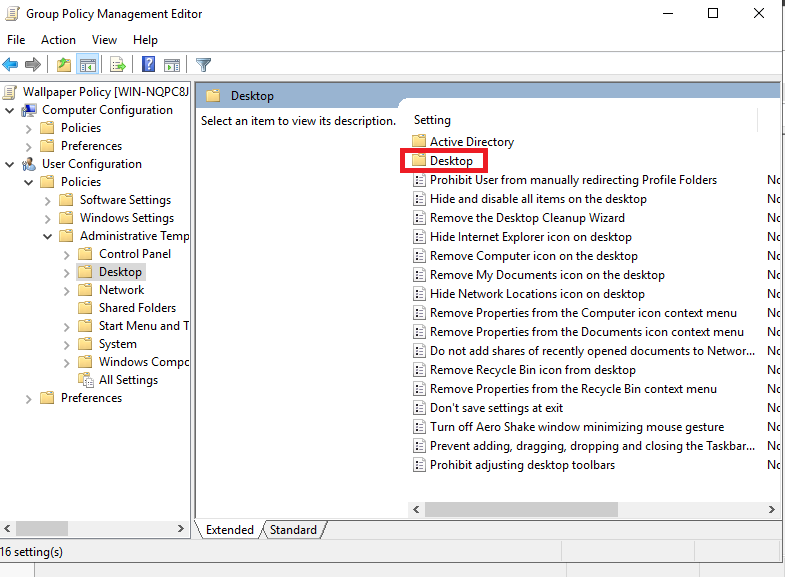Expand the Windows Components node

click(x=67, y=363)
